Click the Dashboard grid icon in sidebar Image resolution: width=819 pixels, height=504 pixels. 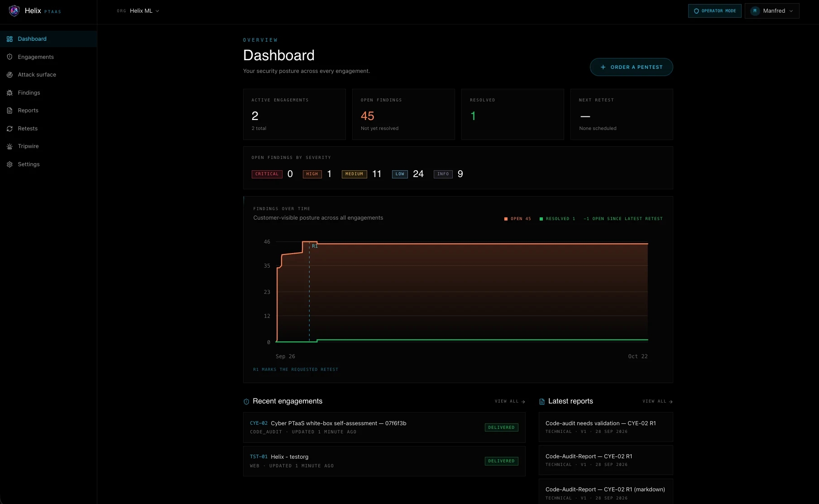[10, 39]
